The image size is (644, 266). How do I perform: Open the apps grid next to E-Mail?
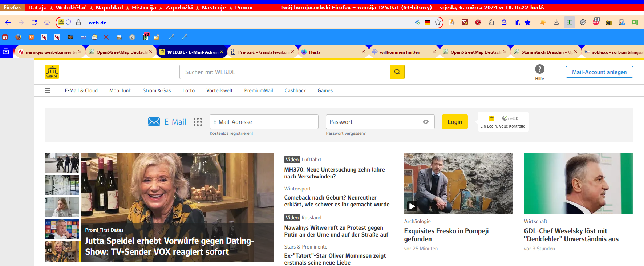click(x=198, y=122)
